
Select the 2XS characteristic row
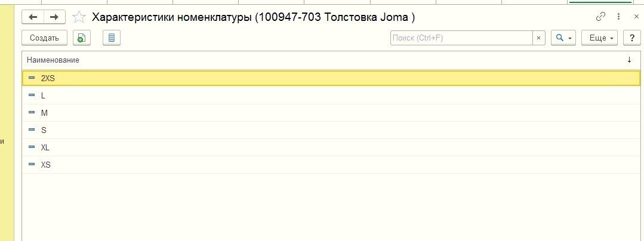click(331, 78)
